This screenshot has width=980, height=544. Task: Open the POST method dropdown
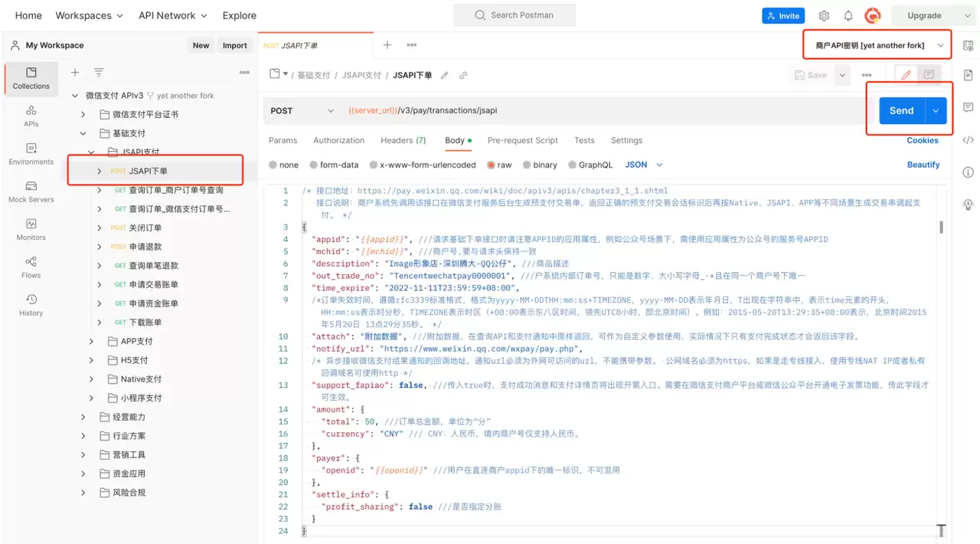(x=302, y=110)
